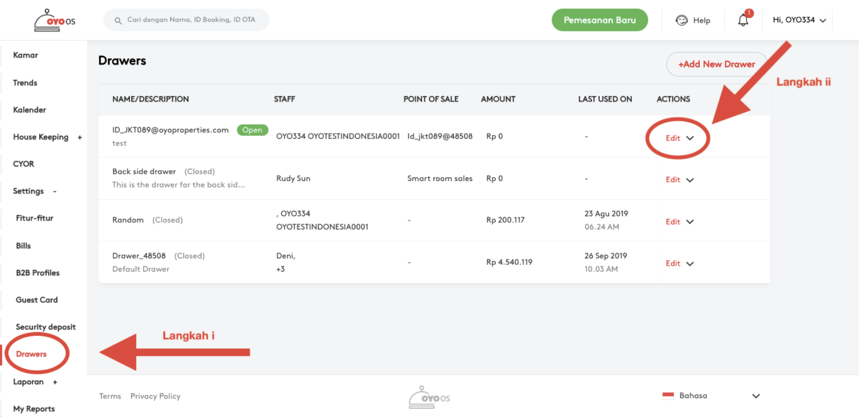
Task: Click the 23 Agu 2019 date
Action: click(x=606, y=214)
